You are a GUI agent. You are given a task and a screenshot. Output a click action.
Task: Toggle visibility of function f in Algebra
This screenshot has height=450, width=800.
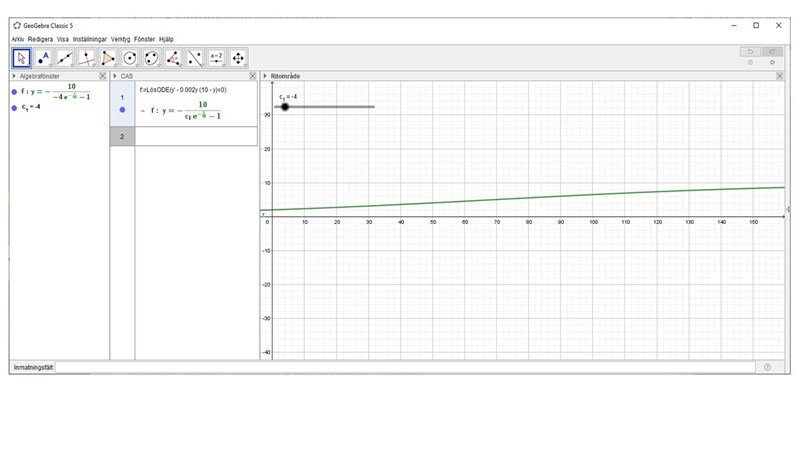pos(14,92)
